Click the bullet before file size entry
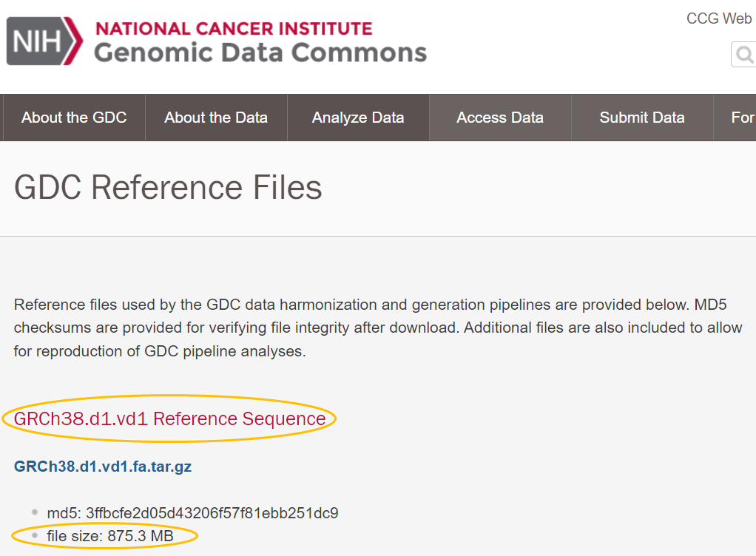Screen dimensions: 756x556 [x=34, y=535]
